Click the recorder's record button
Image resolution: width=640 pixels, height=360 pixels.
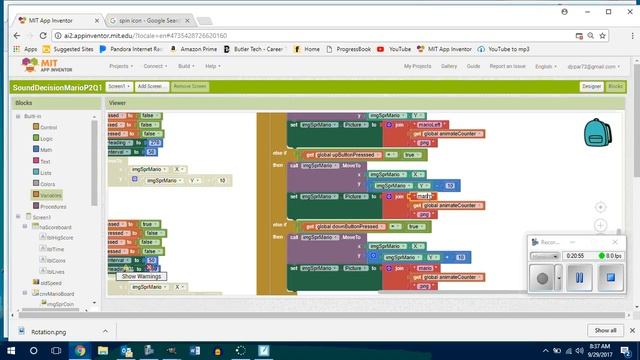coord(542,278)
